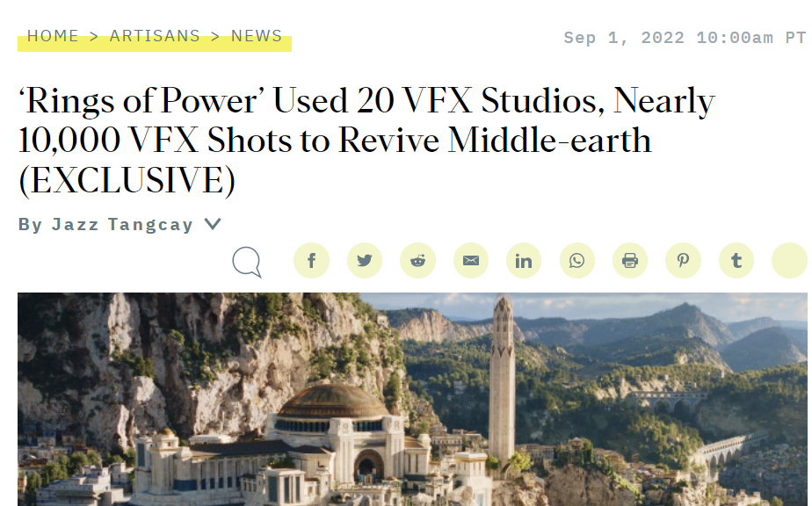Image resolution: width=812 pixels, height=506 pixels.
Task: Open the Númenor city hero image
Action: click(x=412, y=400)
